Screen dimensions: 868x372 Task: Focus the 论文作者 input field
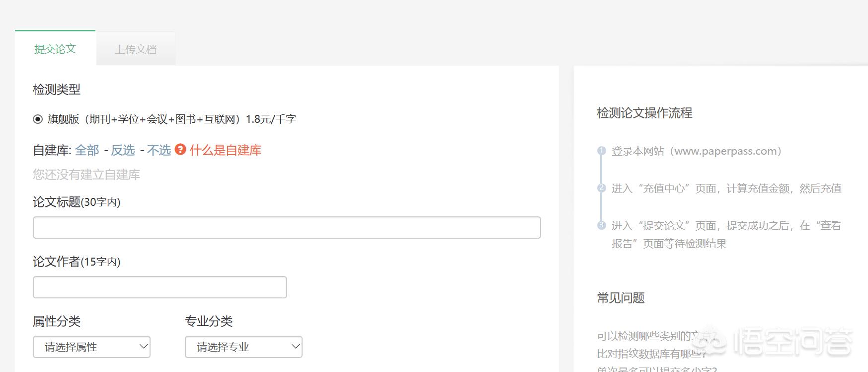160,287
